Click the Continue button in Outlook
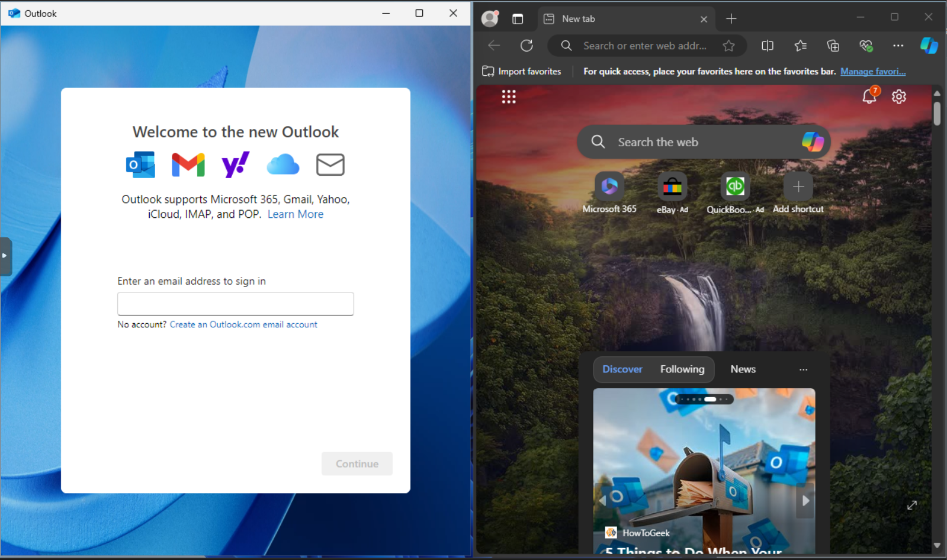 (x=357, y=464)
